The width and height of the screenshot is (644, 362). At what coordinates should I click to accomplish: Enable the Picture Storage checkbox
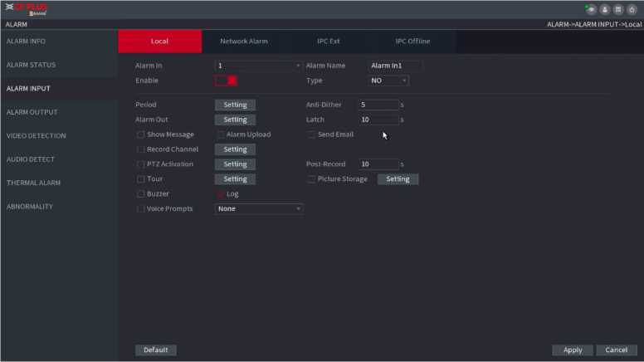pyautogui.click(x=312, y=179)
